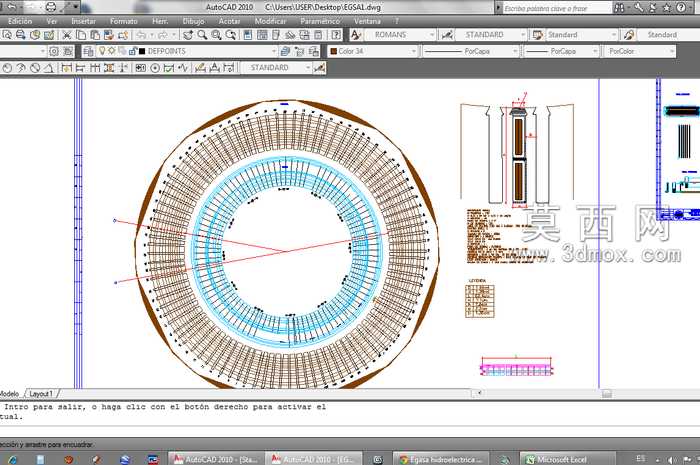This screenshot has width=700, height=465.
Task: Select the Tolerance tool icon
Action: click(x=141, y=68)
